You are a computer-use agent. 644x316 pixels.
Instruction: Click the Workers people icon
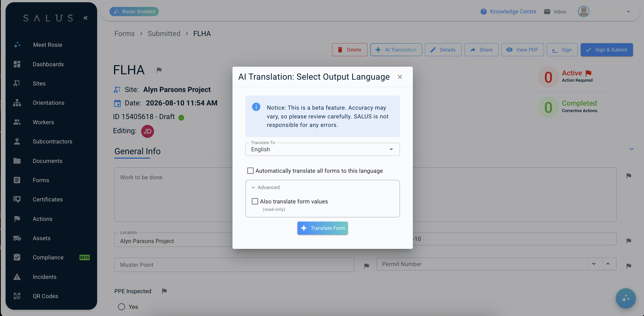[17, 122]
